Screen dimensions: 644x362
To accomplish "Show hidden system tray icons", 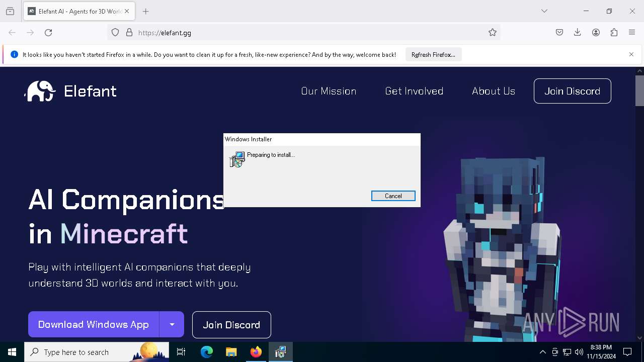I will (542, 352).
